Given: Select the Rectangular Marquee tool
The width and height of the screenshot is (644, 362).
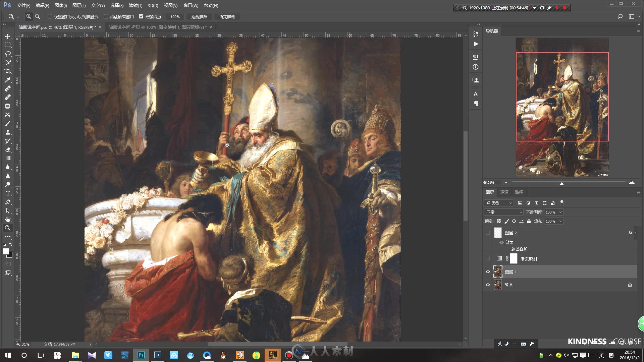Looking at the screenshot, I should (8, 45).
